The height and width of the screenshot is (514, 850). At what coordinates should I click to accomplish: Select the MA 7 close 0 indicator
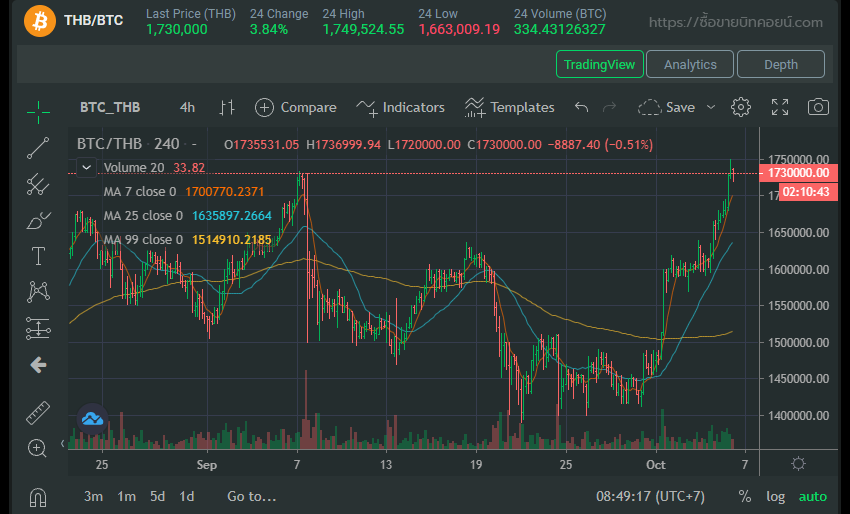coord(140,191)
